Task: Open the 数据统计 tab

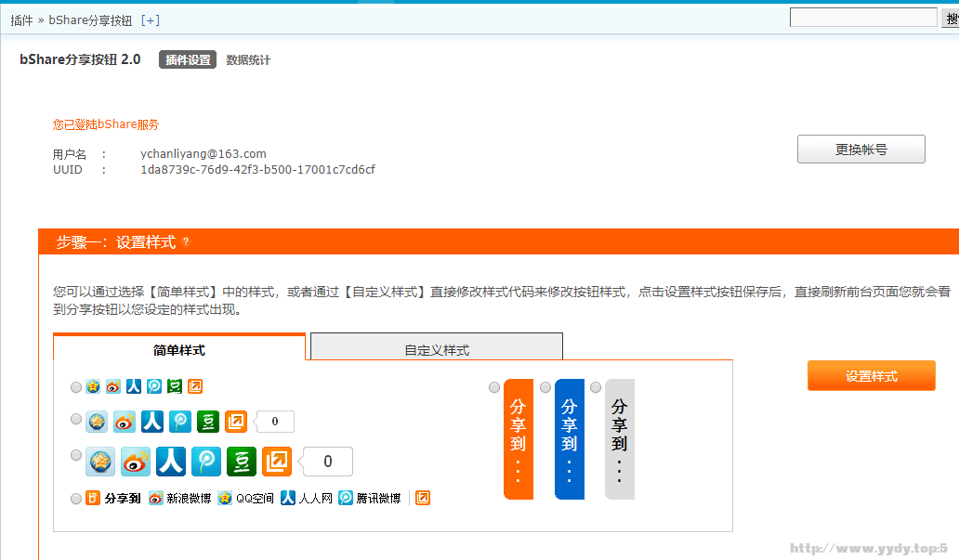Action: (248, 60)
